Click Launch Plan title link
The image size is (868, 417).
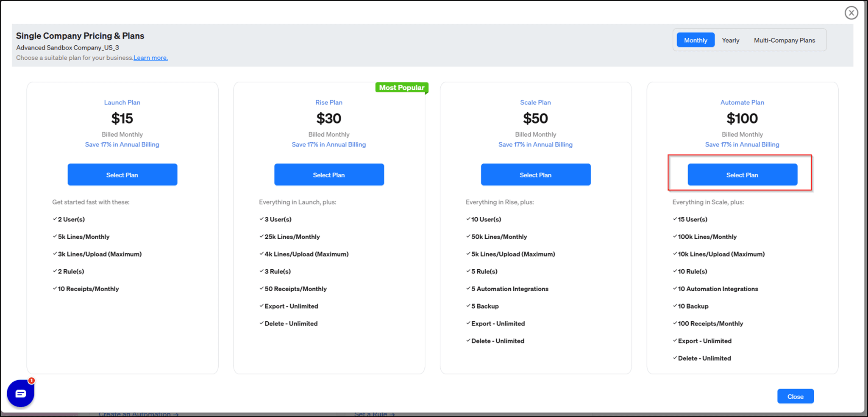pyautogui.click(x=122, y=102)
